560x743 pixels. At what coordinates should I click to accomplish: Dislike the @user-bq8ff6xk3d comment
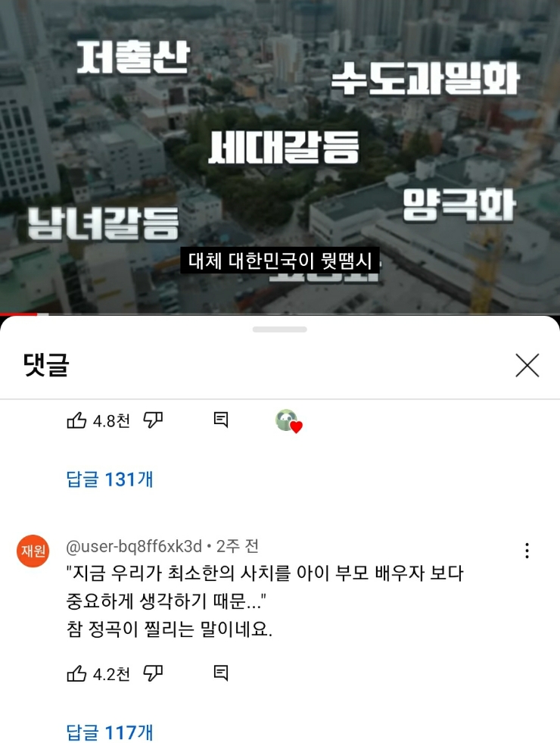tap(153, 673)
